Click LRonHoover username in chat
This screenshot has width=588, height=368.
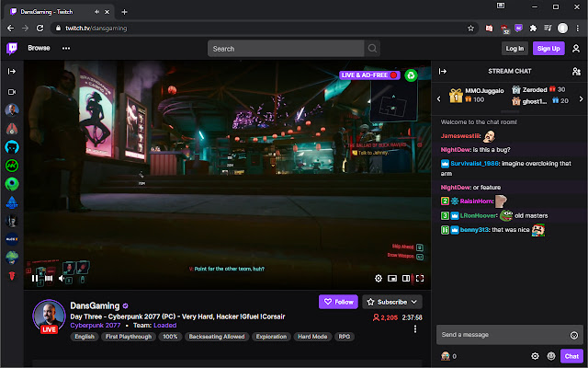478,215
